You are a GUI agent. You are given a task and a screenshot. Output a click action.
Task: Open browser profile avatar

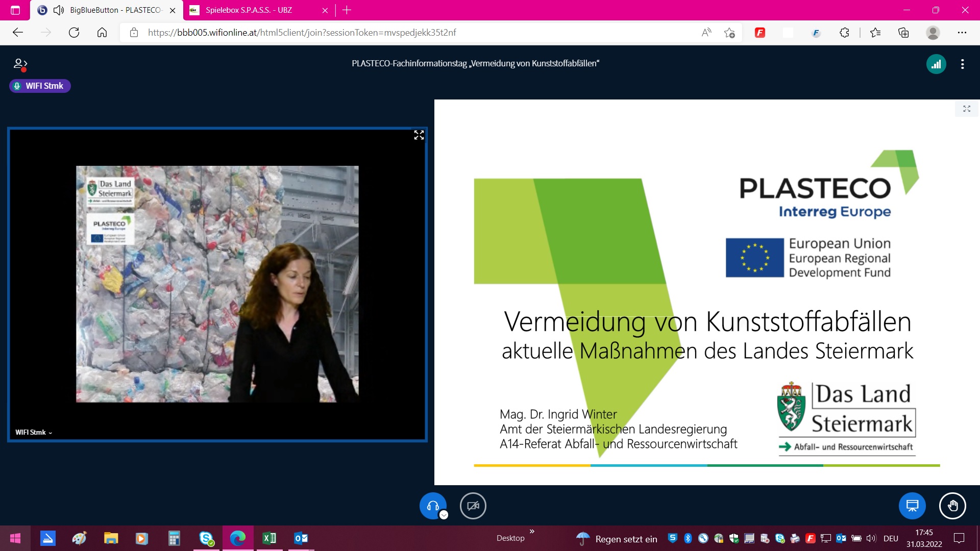[933, 33]
